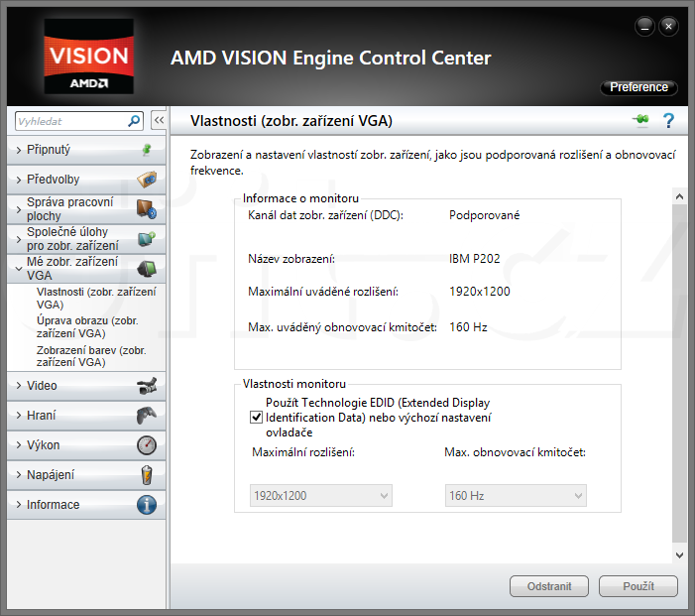Click the Odstranit button
This screenshot has width=695, height=616.
pos(549,586)
